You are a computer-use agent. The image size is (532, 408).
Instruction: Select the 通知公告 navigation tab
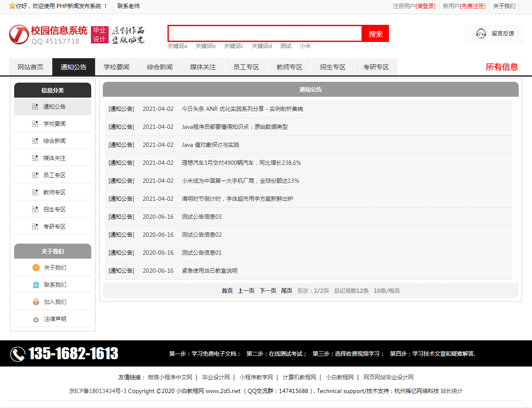[x=74, y=67]
